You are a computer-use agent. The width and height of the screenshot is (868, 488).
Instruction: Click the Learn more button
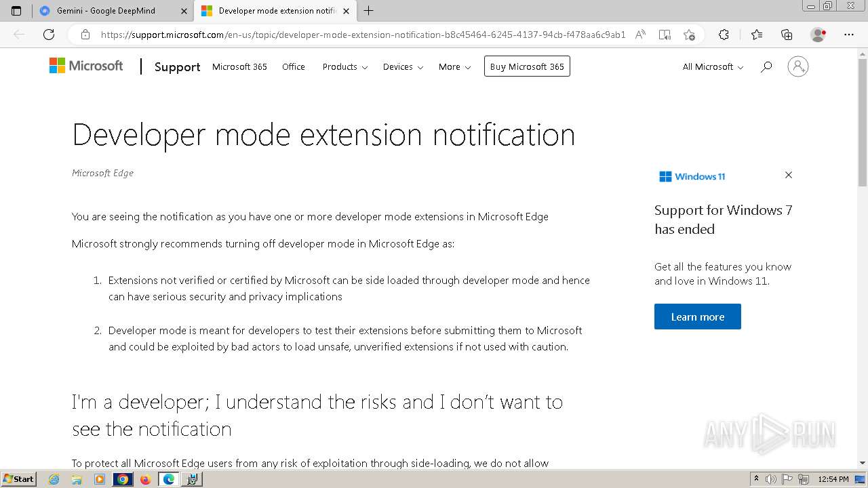click(698, 317)
